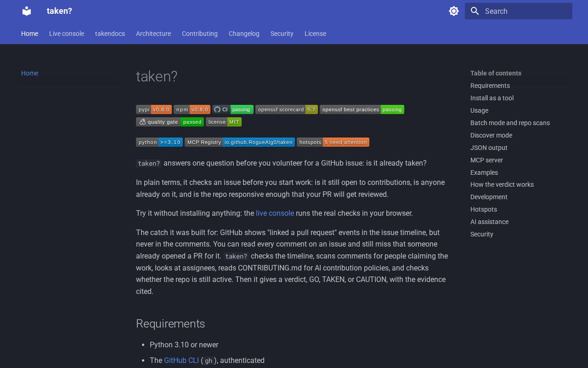Viewport: 588px width, 368px height.
Task: Click the taken? site title in header
Action: tap(59, 11)
